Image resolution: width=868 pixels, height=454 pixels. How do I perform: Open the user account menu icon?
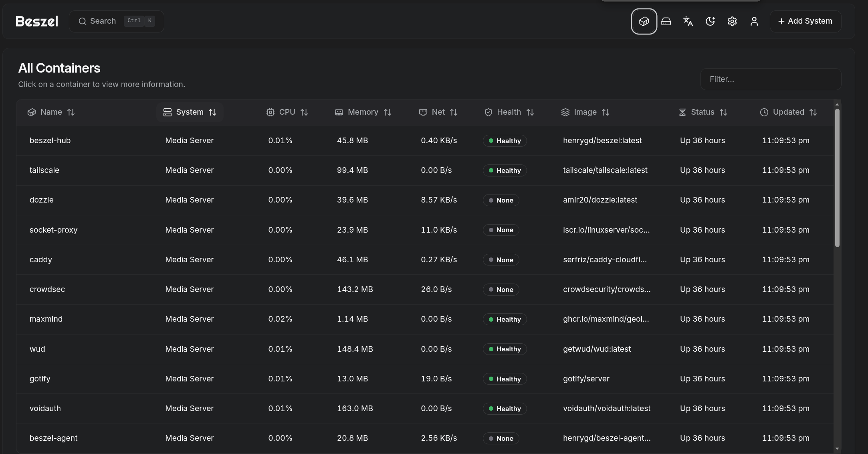coord(754,21)
